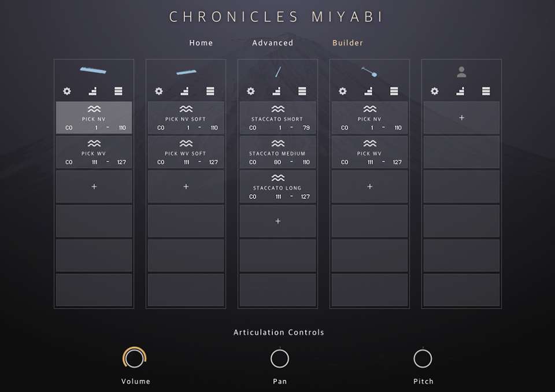555x392 pixels.
Task: Click the Pitch knob
Action: point(423,358)
